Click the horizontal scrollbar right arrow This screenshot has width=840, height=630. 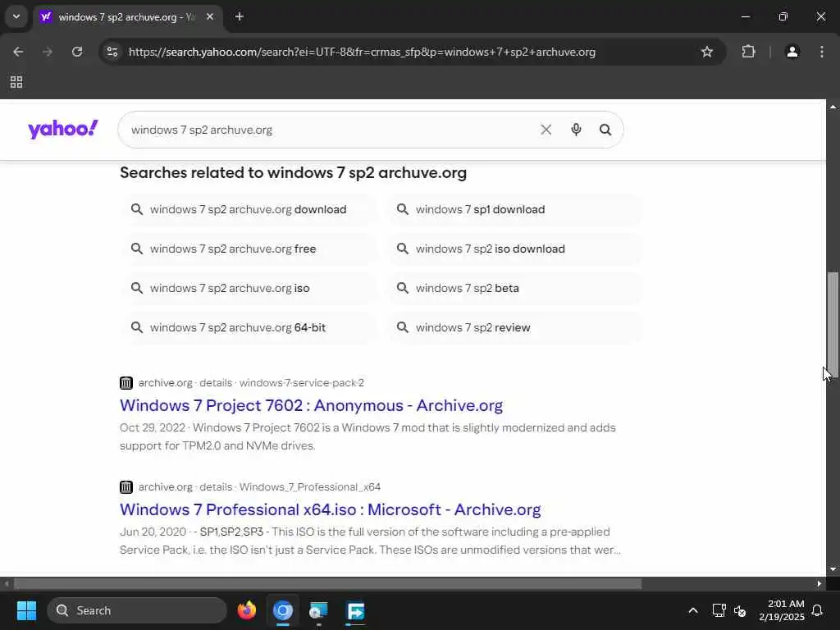point(819,583)
